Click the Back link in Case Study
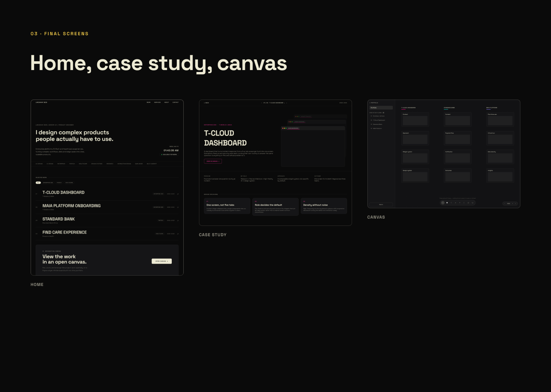The image size is (551, 392). 207,103
